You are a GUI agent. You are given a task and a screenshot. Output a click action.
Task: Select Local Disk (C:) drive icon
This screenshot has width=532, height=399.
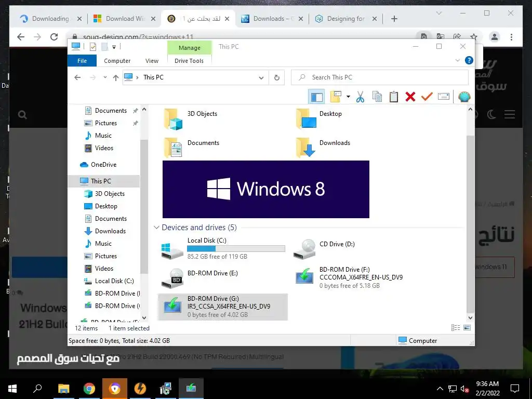tap(172, 251)
